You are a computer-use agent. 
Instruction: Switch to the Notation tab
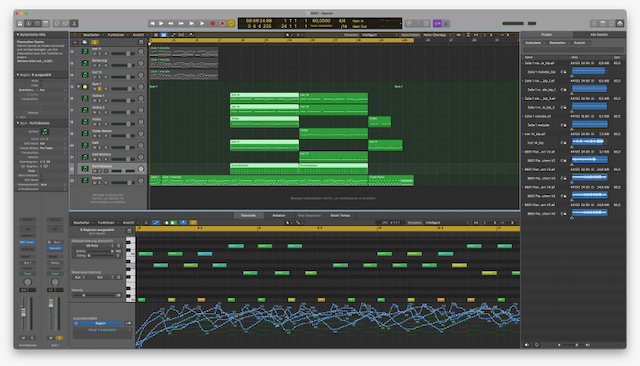coord(279,215)
